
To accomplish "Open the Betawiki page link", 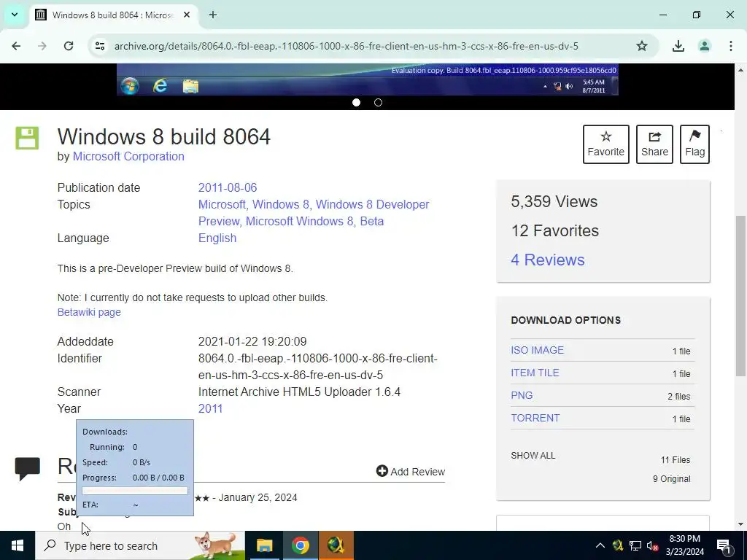I will click(x=89, y=312).
